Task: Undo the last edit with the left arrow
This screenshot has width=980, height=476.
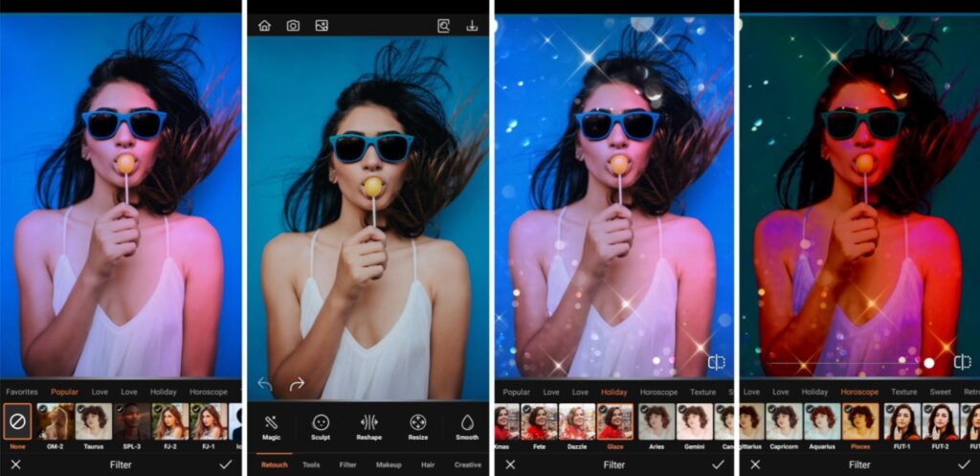Action: pos(264,383)
